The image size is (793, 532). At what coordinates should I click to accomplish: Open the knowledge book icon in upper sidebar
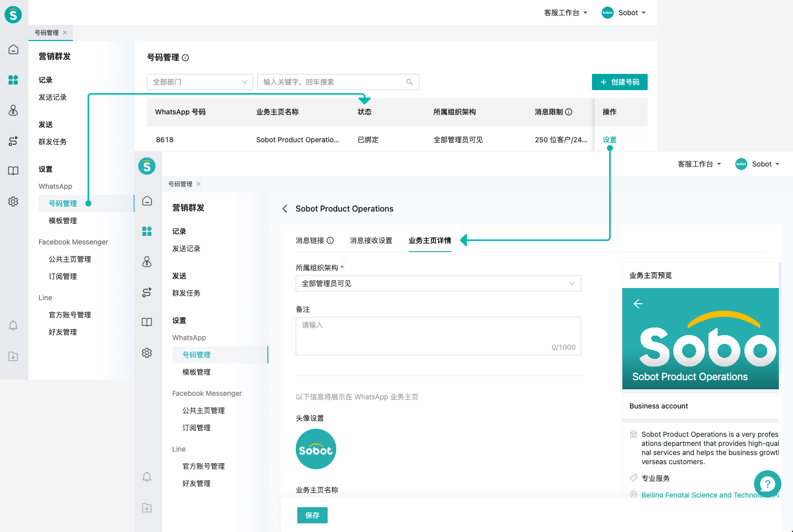tap(14, 171)
